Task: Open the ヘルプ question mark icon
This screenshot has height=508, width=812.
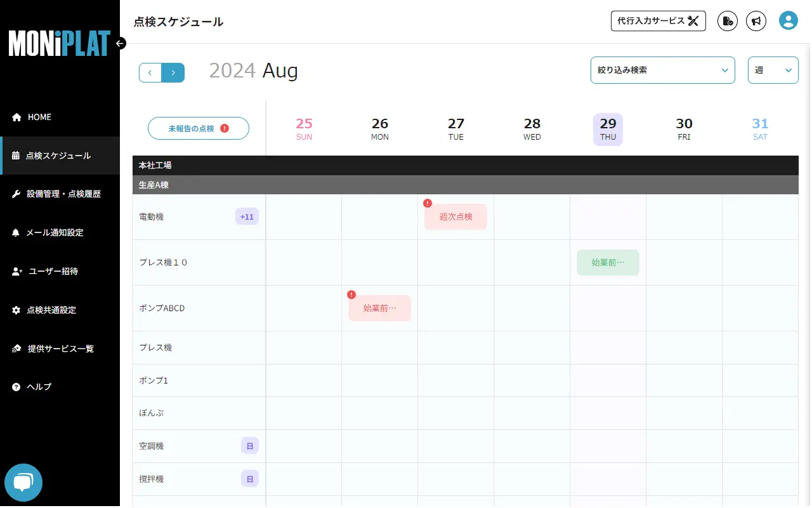Action: (17, 387)
